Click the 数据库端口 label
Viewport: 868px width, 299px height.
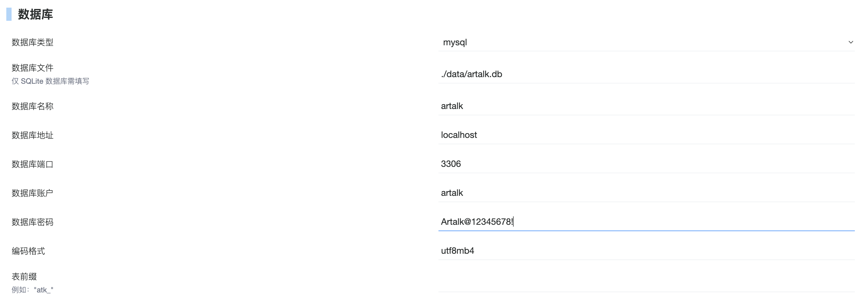point(32,164)
